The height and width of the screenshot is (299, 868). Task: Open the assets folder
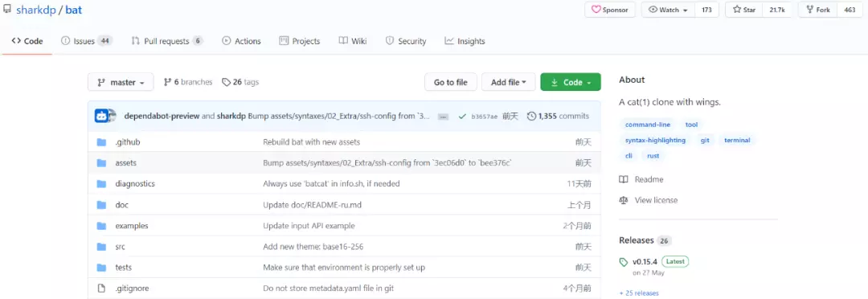pos(125,163)
